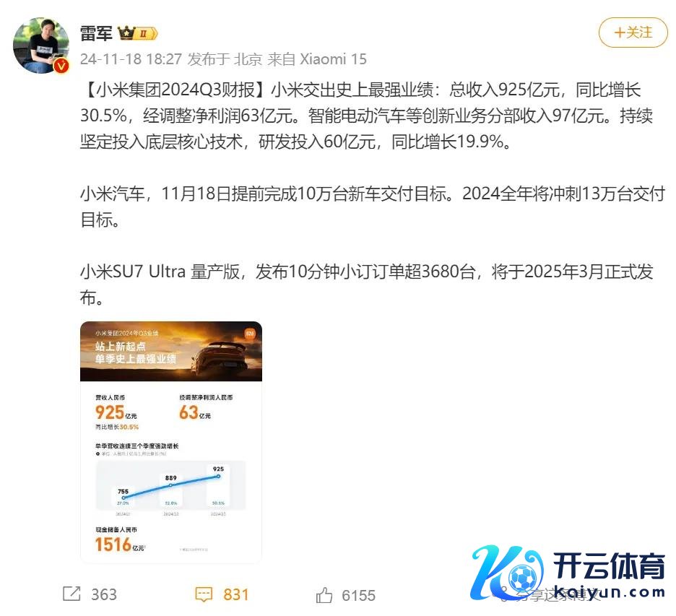676x616 pixels.
Task: Click the 发布于 北京 location text
Action: coord(225,59)
